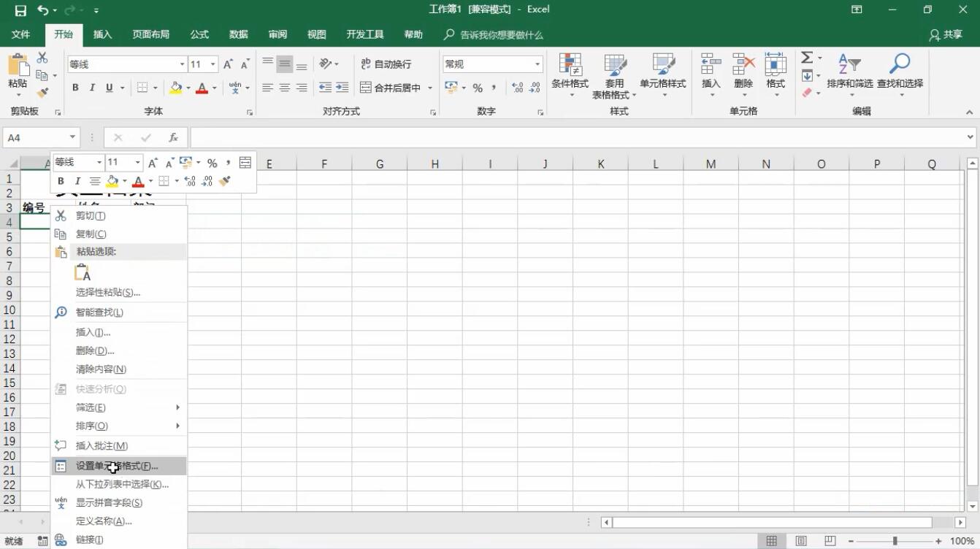Click the Save icon in title bar
This screenshot has height=549, width=980.
pos(20,10)
